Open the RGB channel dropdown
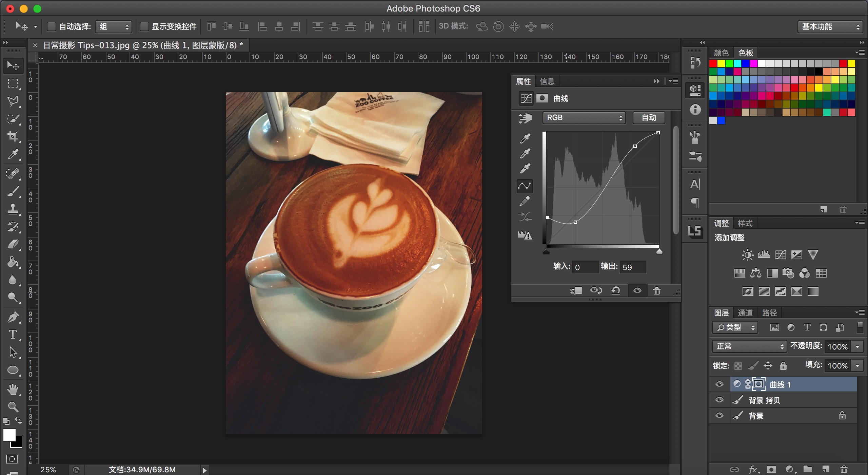This screenshot has height=475, width=868. (x=584, y=118)
